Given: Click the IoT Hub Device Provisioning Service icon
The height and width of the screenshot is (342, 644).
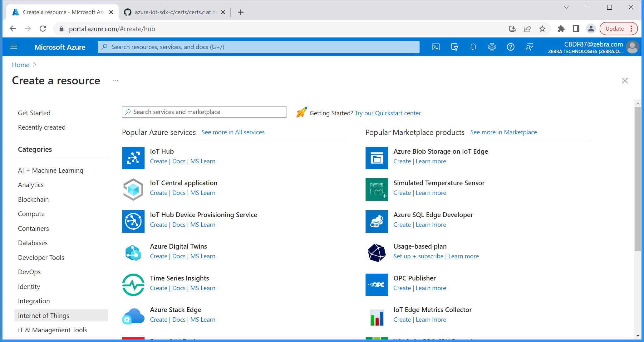Looking at the screenshot, I should pyautogui.click(x=133, y=221).
